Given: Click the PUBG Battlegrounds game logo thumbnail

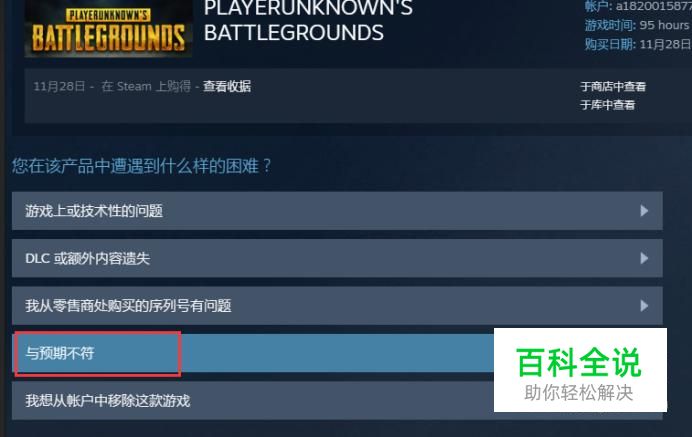Looking at the screenshot, I should pyautogui.click(x=108, y=29).
